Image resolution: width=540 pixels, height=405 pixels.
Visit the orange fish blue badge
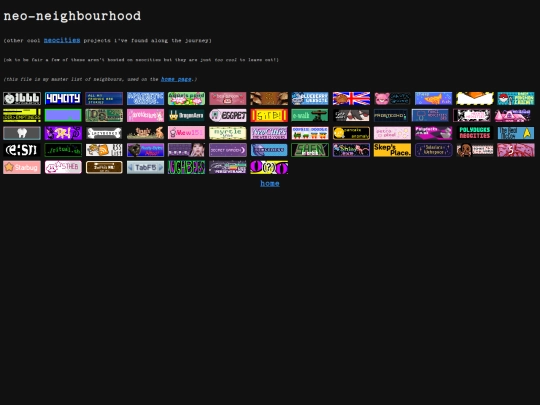pos(434,98)
